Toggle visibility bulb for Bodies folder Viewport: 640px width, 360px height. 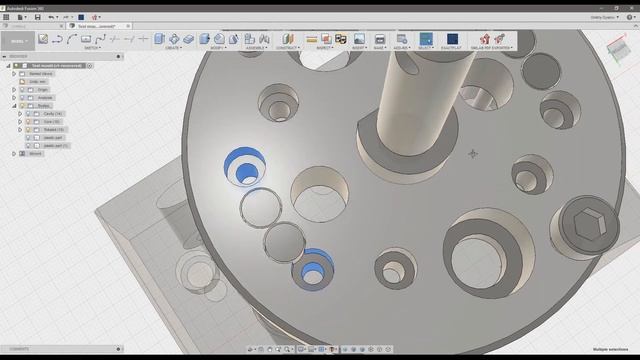(22, 106)
